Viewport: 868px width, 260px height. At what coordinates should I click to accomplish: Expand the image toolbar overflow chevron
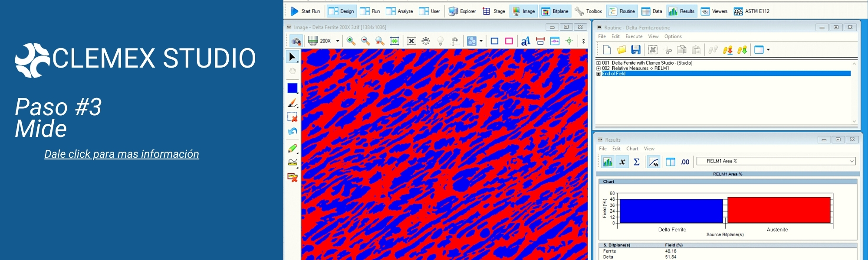pos(583,41)
